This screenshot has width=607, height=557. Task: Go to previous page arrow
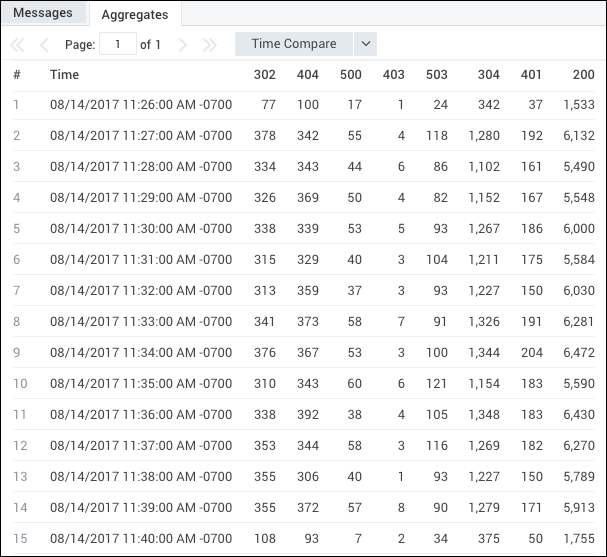[44, 45]
